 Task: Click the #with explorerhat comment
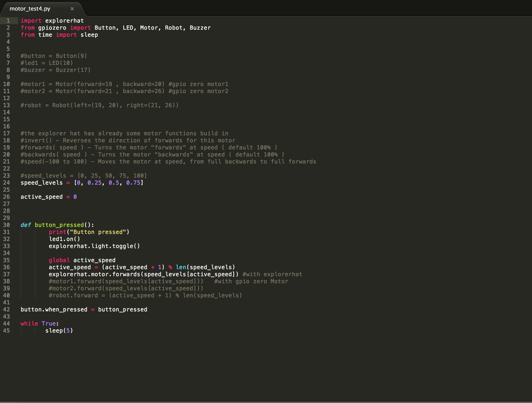tap(272, 274)
